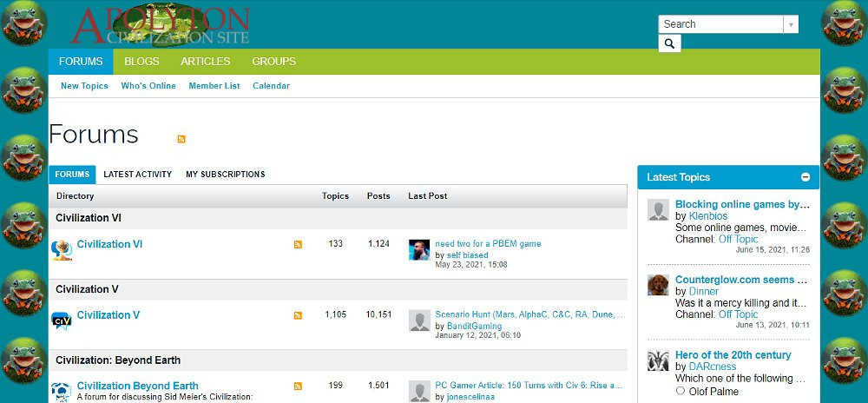Focus the Search input field
868x403 pixels.
(721, 24)
